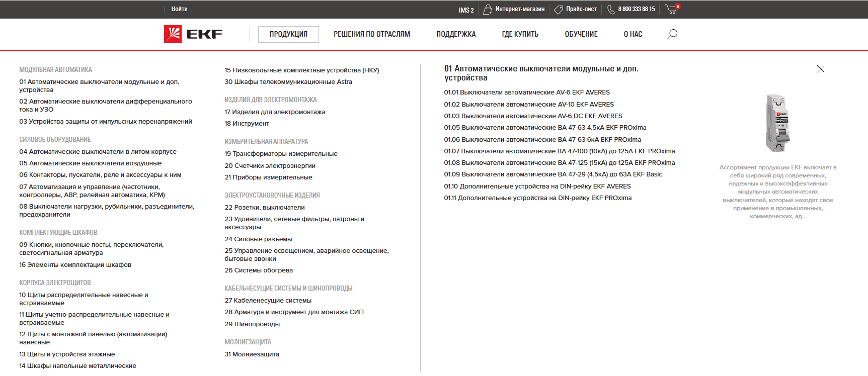Open the shopping cart icon
The width and height of the screenshot is (868, 376).
coord(671,9)
